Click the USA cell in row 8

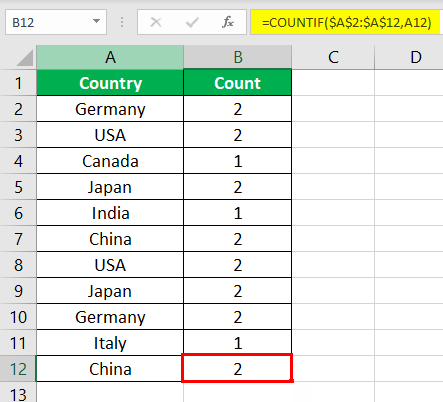[x=110, y=265]
